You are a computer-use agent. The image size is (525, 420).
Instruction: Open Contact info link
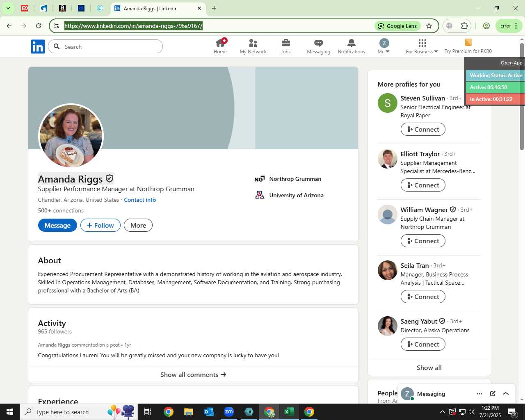coord(140,200)
